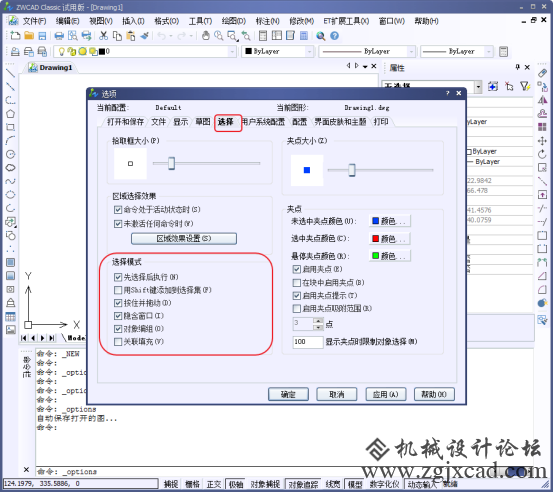Open the selected grip red color button
Screen dimensions: 554x492
pos(390,238)
